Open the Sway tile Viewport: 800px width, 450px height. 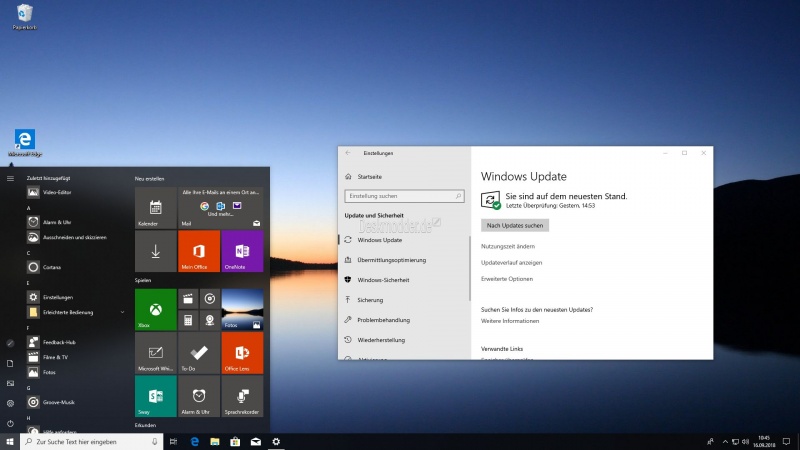click(156, 396)
